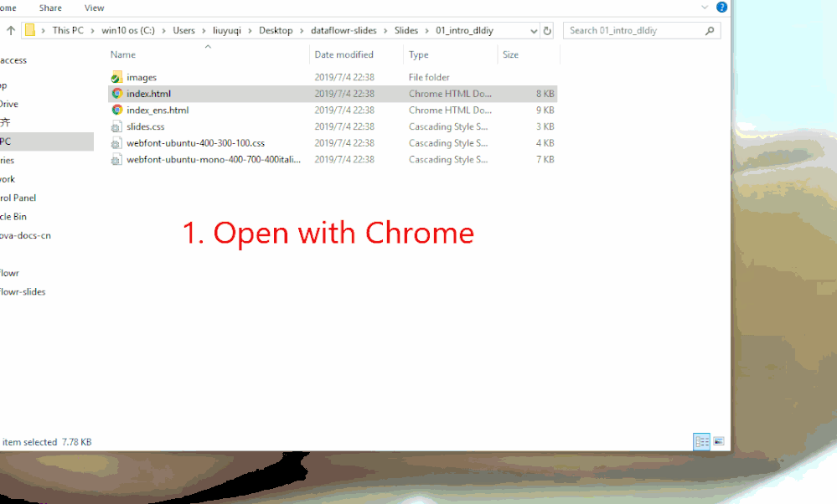This screenshot has width=837, height=504.
Task: Go to Desktop in breadcrumb
Action: click(276, 30)
